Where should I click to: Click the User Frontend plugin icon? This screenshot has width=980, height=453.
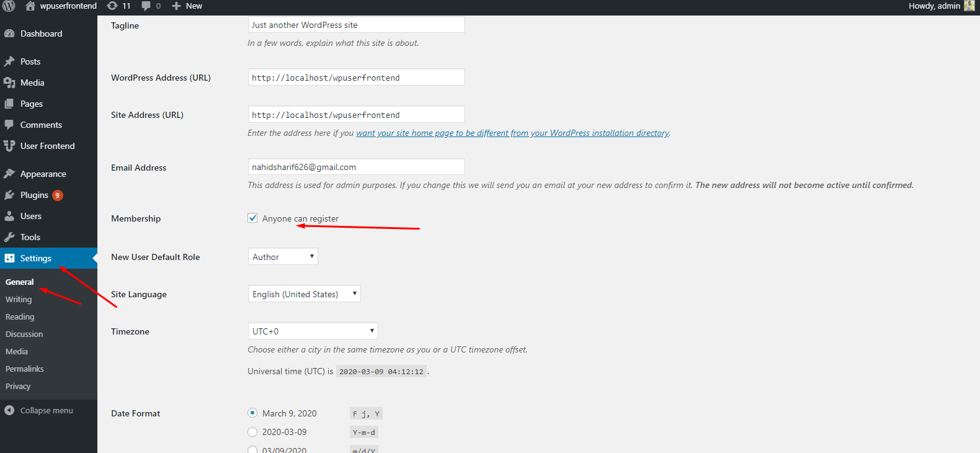click(x=9, y=146)
